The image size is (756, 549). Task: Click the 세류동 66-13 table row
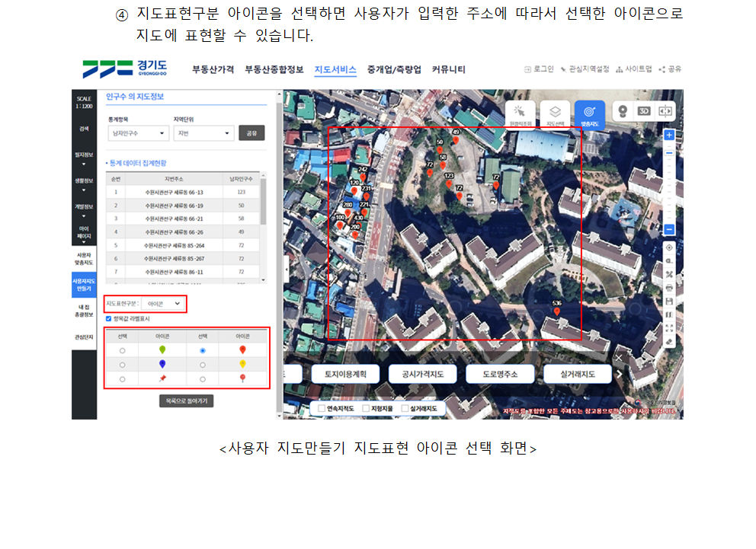[183, 192]
